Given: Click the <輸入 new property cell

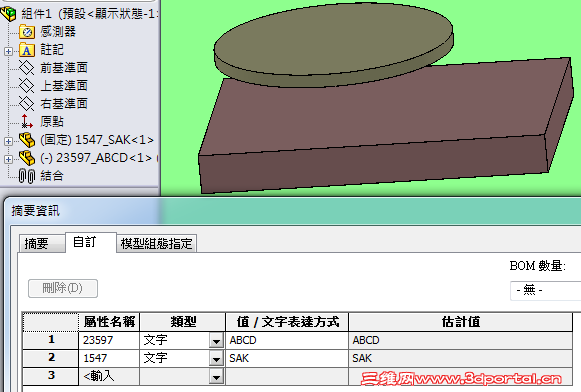Looking at the screenshot, I should click(x=109, y=376).
